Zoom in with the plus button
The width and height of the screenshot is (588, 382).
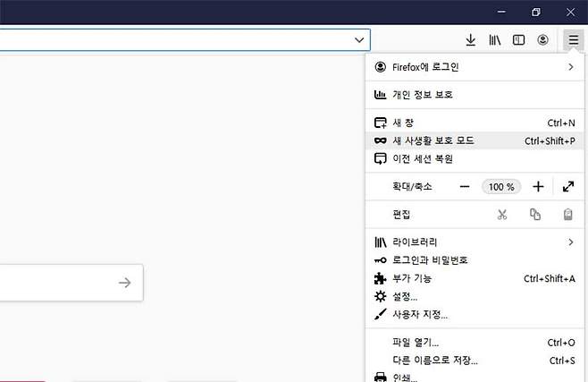click(538, 186)
